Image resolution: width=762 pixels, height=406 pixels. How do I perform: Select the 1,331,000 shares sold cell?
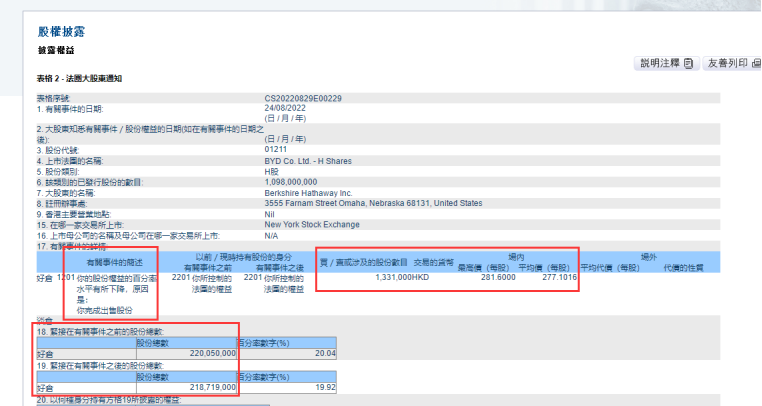point(393,277)
